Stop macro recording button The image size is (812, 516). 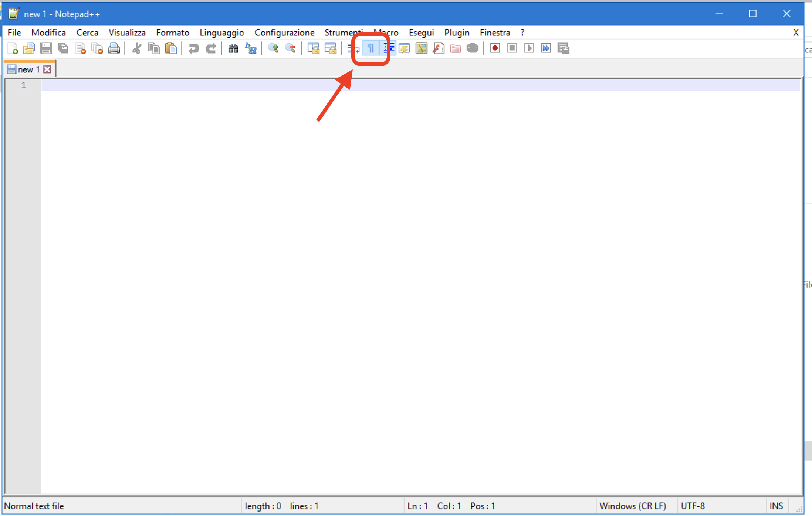tap(512, 48)
